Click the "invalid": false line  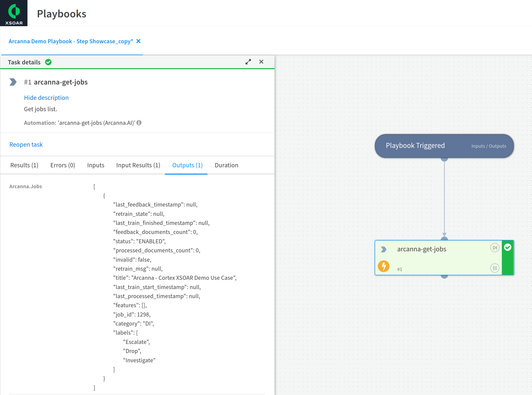(x=132, y=260)
